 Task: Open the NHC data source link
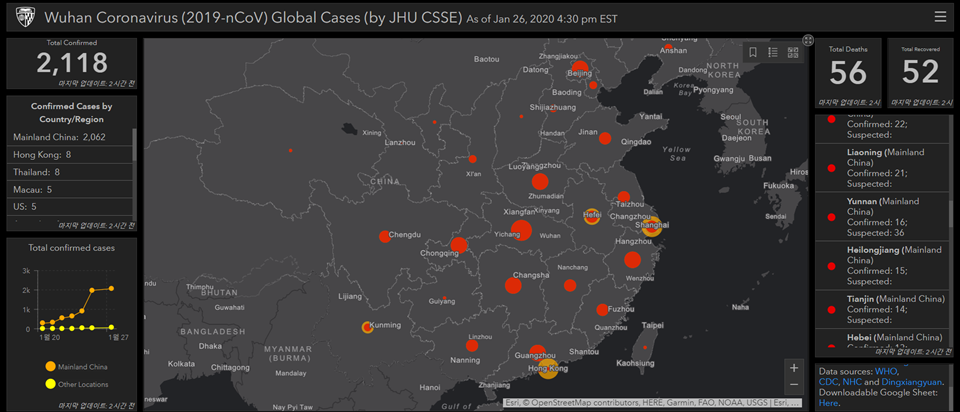(852, 382)
